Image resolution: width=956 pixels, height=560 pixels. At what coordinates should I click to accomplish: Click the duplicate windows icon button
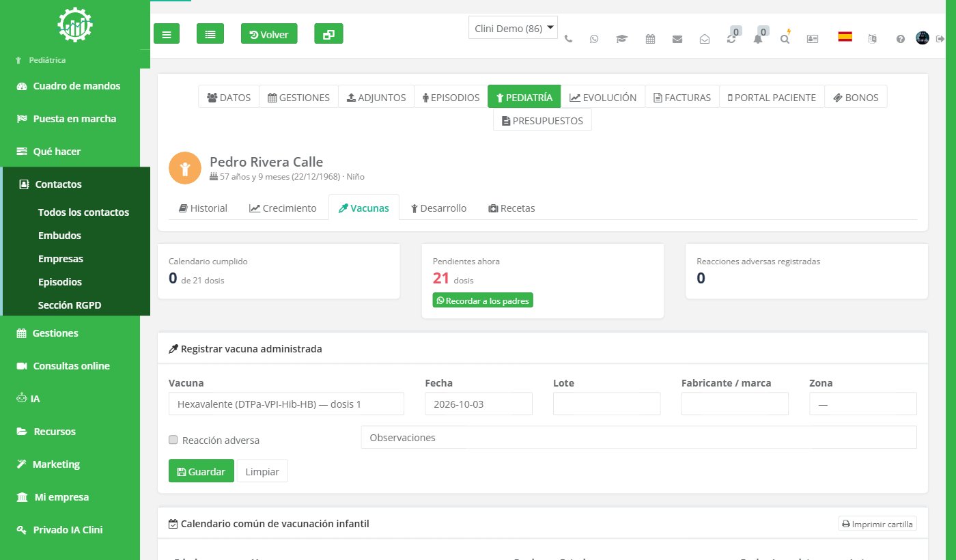tap(328, 33)
